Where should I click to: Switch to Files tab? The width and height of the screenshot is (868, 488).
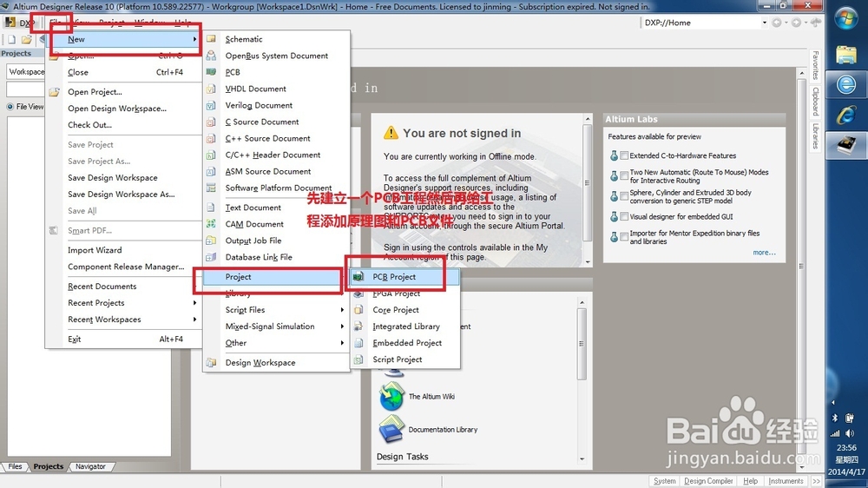[x=15, y=466]
